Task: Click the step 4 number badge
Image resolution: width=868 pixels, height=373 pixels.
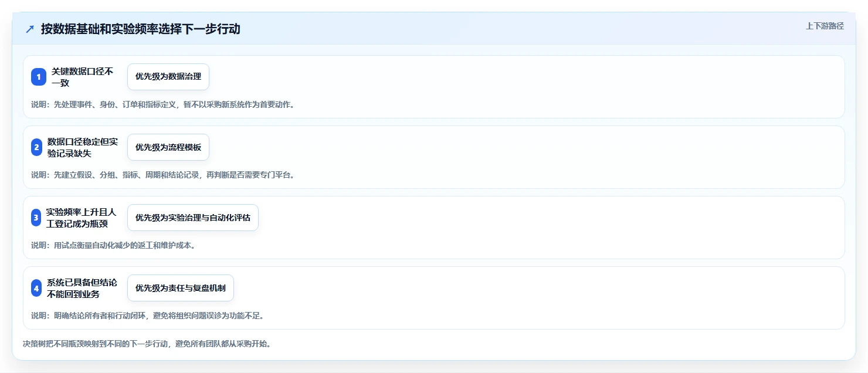Action: (x=36, y=288)
